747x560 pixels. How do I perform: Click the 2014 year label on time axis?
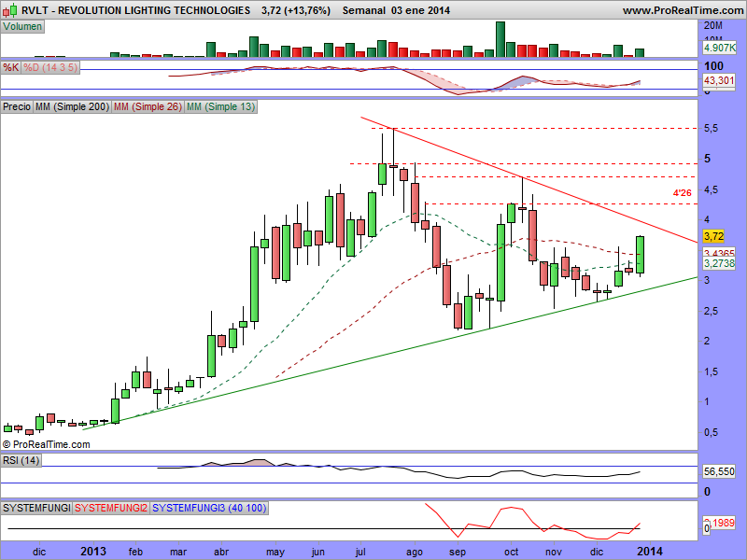pyautogui.click(x=650, y=552)
